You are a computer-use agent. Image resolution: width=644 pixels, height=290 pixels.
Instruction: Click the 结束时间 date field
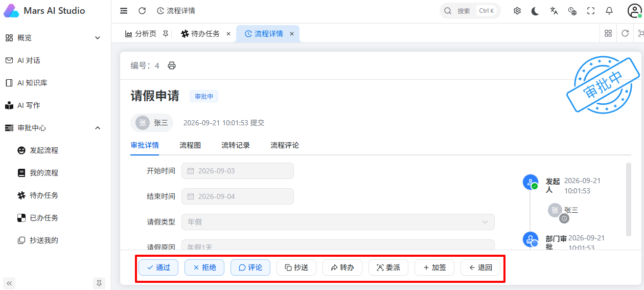point(238,196)
